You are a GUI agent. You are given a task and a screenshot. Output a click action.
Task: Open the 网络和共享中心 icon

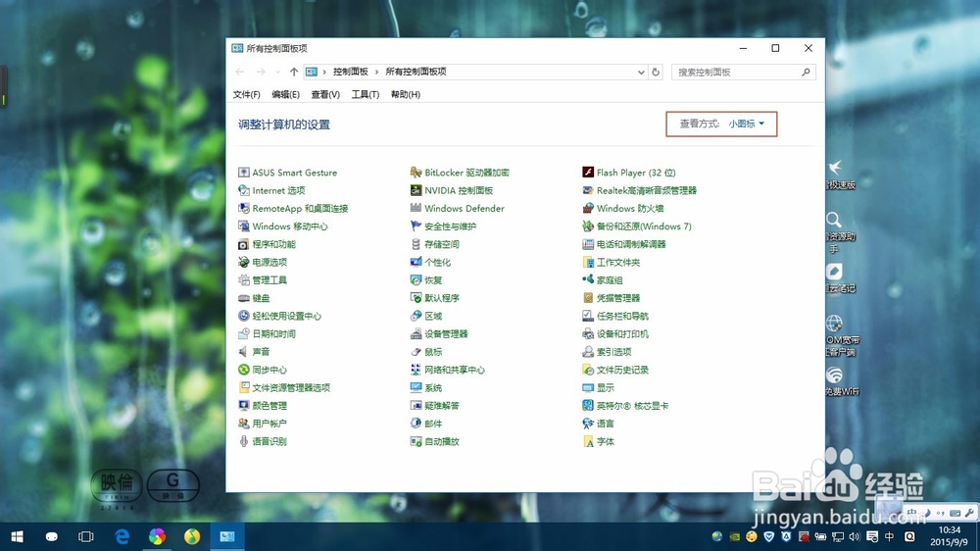416,370
